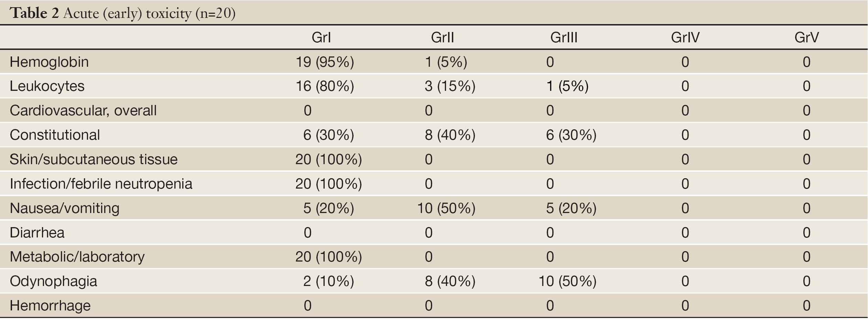
Task: Click the Leukocytes row label
Action: [47, 86]
